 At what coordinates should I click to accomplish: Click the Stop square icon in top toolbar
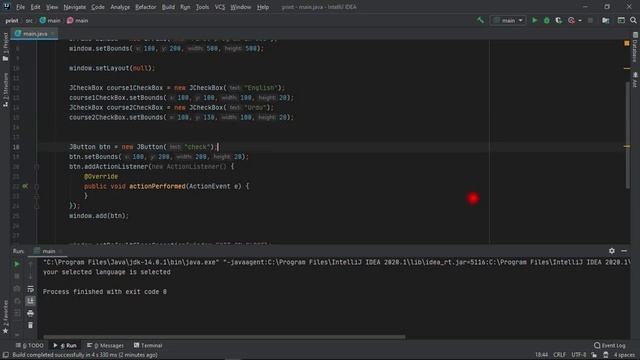[590, 20]
